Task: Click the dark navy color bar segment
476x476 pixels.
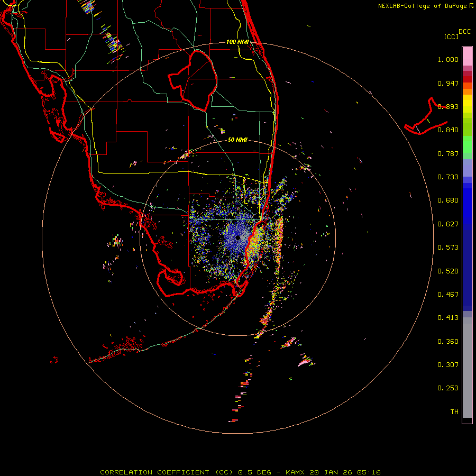Action: pos(467,270)
